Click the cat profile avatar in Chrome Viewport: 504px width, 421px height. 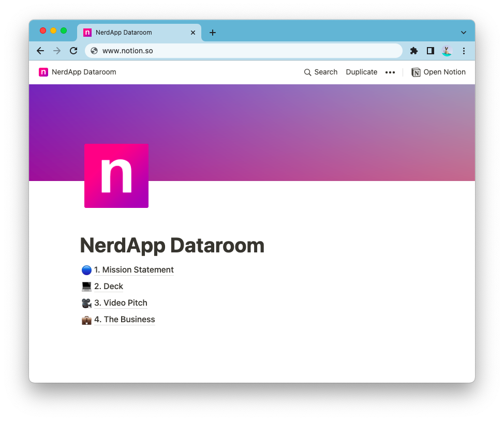point(447,51)
